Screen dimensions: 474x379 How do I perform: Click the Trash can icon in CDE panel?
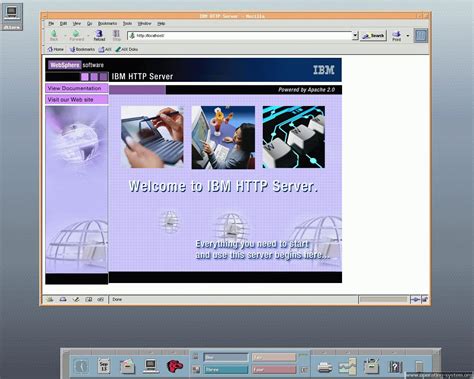[419, 367]
